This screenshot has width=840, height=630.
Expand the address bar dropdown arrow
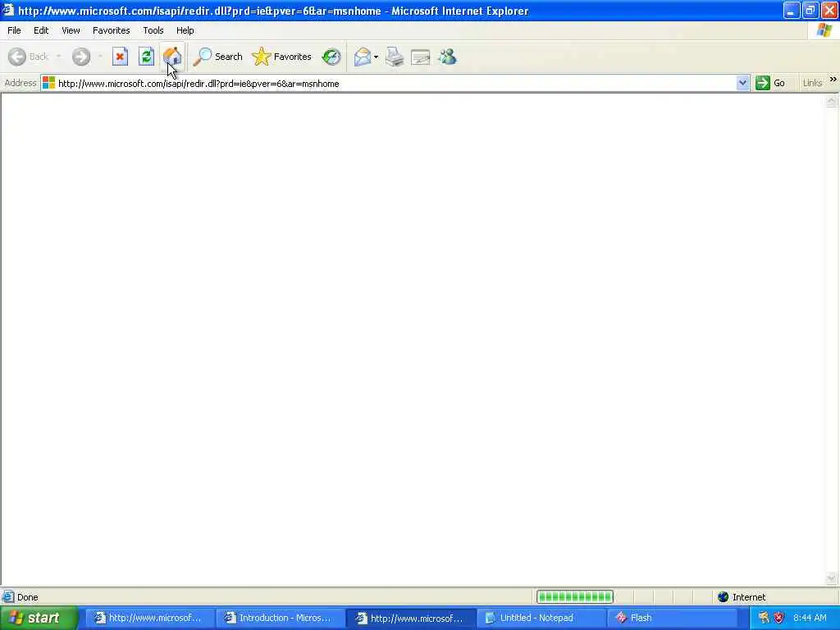[x=742, y=83]
